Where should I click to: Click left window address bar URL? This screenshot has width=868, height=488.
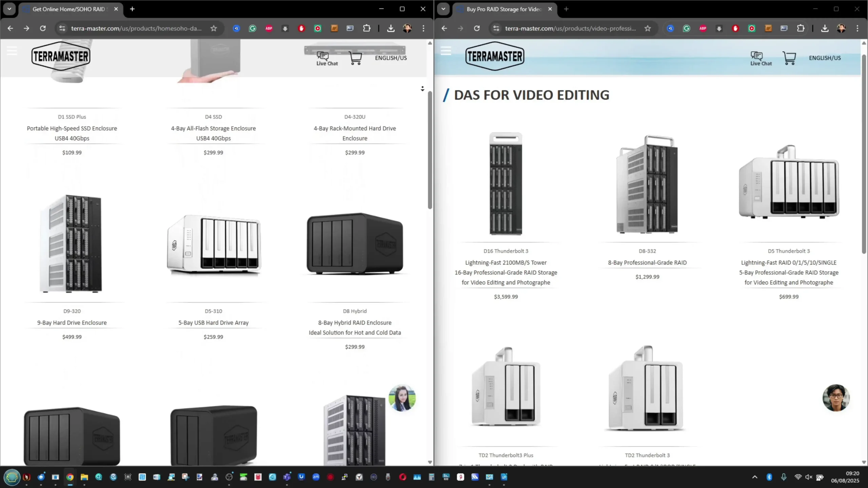pyautogui.click(x=136, y=28)
